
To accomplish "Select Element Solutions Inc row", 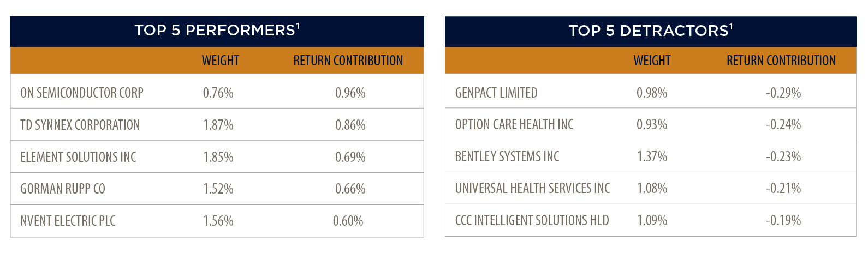I will 217,156.
